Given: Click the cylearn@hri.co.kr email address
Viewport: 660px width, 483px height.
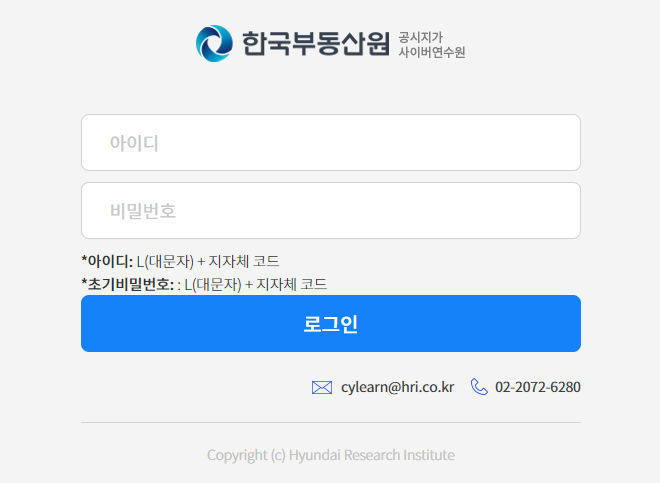Looking at the screenshot, I should point(397,387).
